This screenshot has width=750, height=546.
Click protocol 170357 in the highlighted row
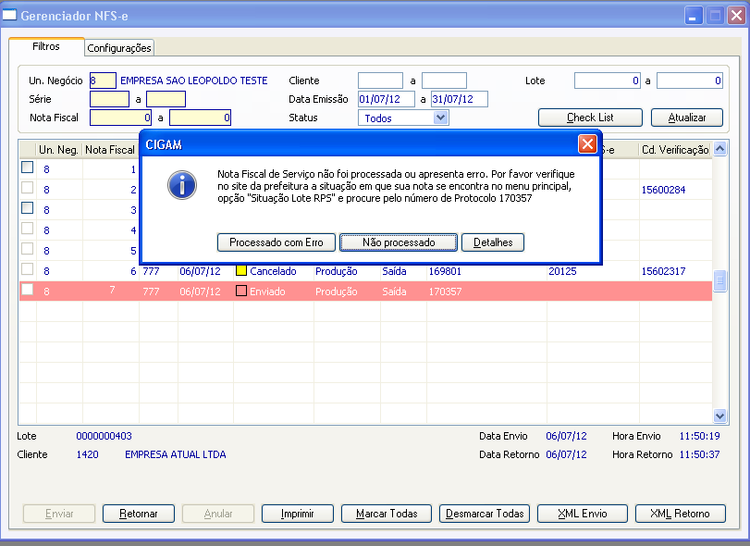coord(445,291)
